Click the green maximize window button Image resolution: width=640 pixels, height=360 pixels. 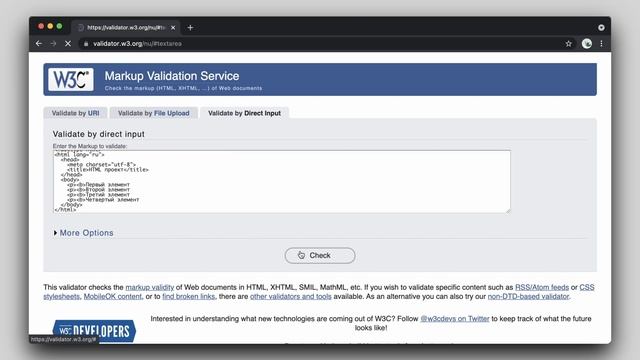click(x=60, y=26)
